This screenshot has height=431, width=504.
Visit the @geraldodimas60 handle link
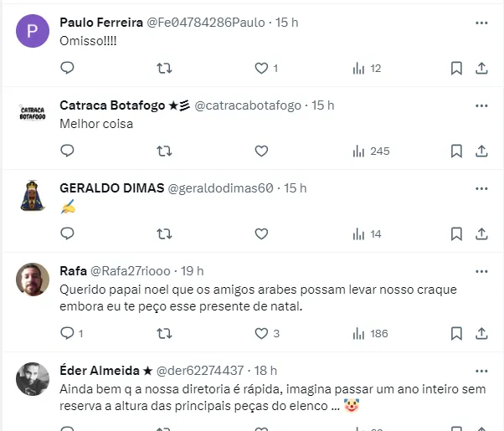[221, 188]
